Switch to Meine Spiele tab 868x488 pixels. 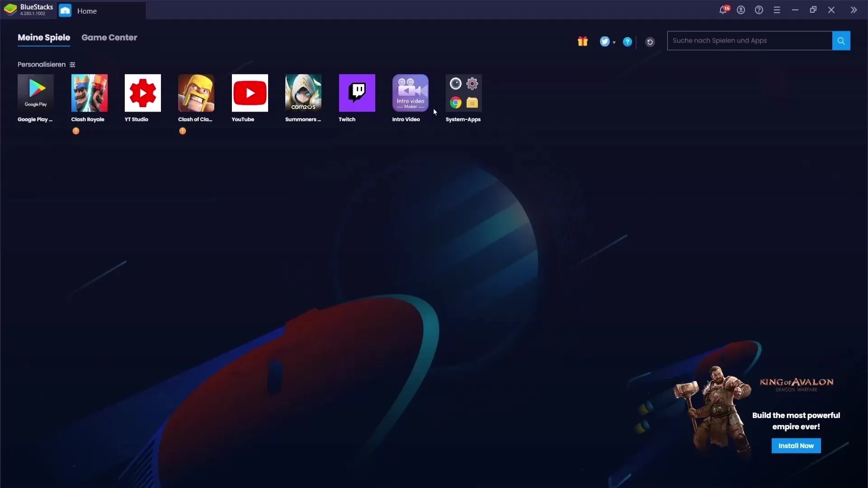pos(43,38)
